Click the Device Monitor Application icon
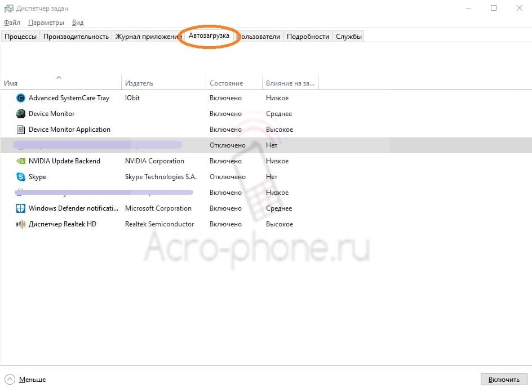The image size is (532, 392). click(x=21, y=130)
